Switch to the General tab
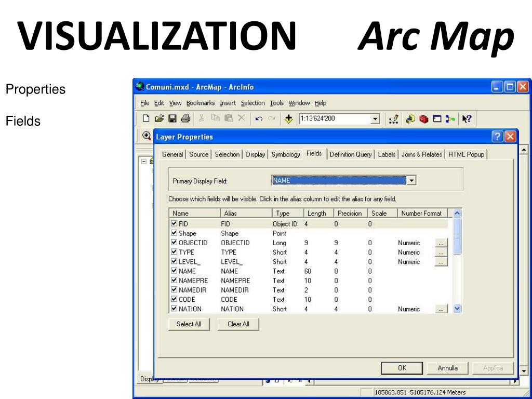 pyautogui.click(x=172, y=154)
